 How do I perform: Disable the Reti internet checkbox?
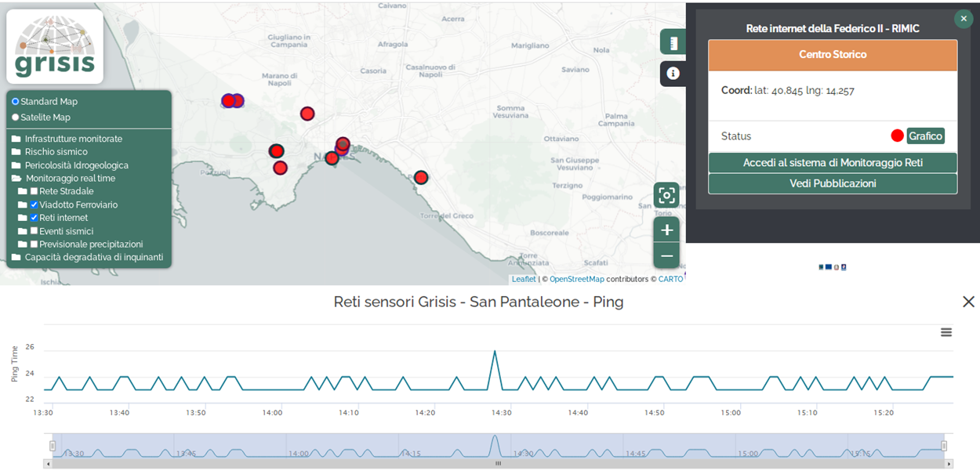(34, 218)
